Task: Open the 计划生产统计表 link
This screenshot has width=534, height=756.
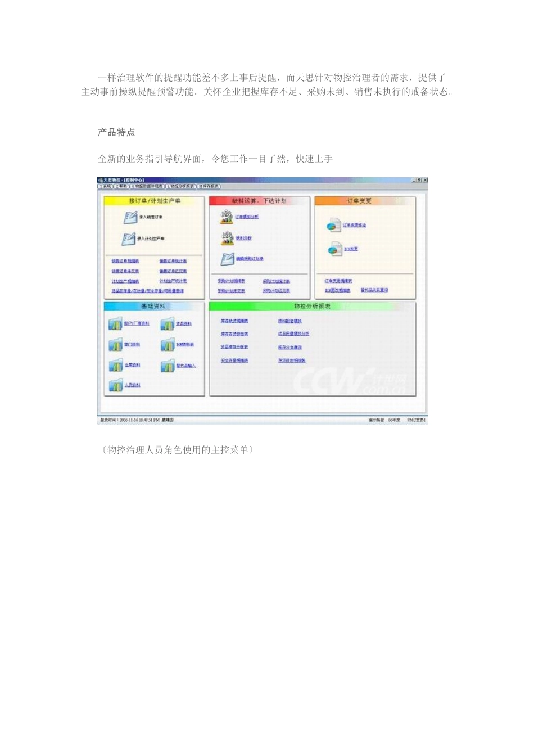Action: [173, 281]
